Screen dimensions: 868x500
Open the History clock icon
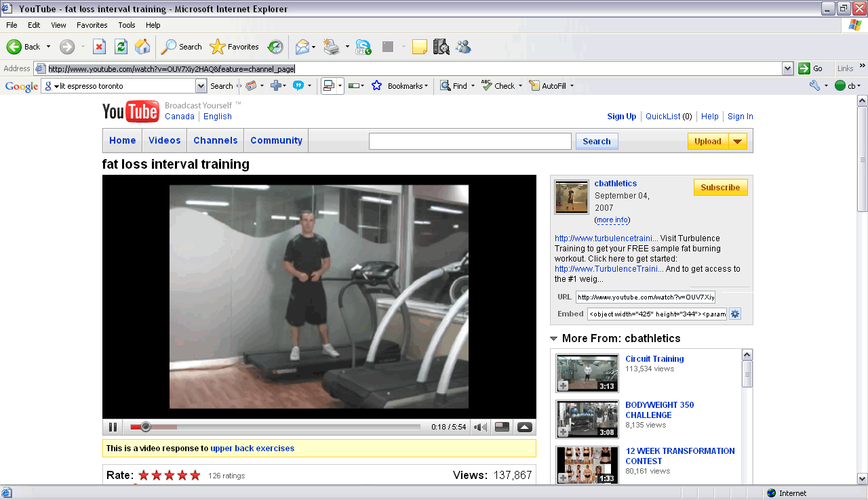pos(275,47)
